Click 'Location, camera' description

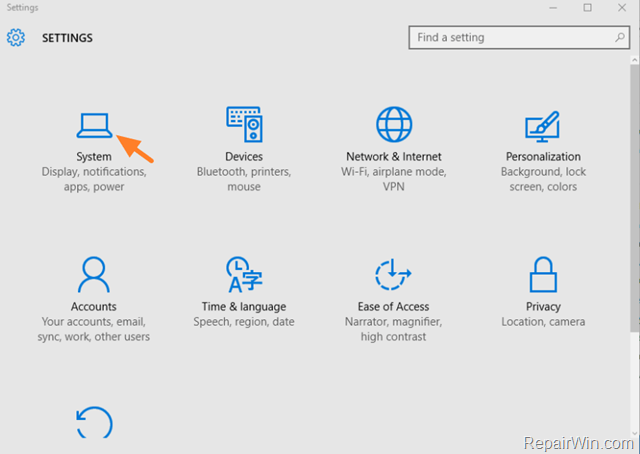pos(543,322)
